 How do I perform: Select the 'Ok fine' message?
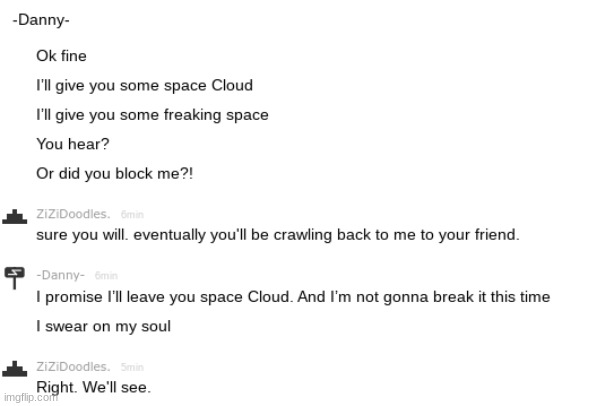pos(61,56)
